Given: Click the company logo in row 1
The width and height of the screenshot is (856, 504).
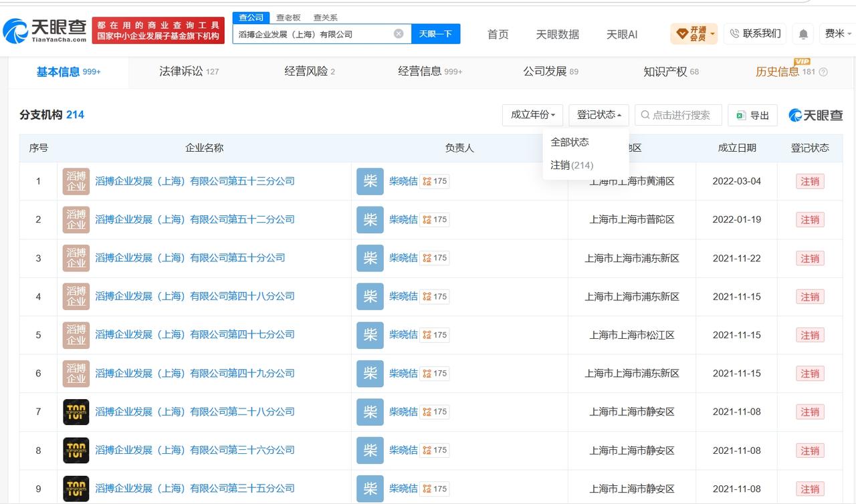Looking at the screenshot, I should pyautogui.click(x=76, y=181).
